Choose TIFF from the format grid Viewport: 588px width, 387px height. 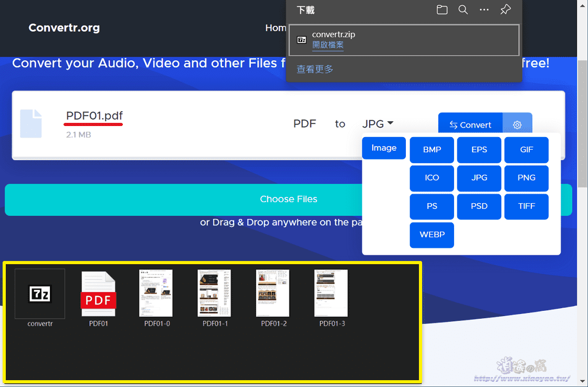point(526,206)
